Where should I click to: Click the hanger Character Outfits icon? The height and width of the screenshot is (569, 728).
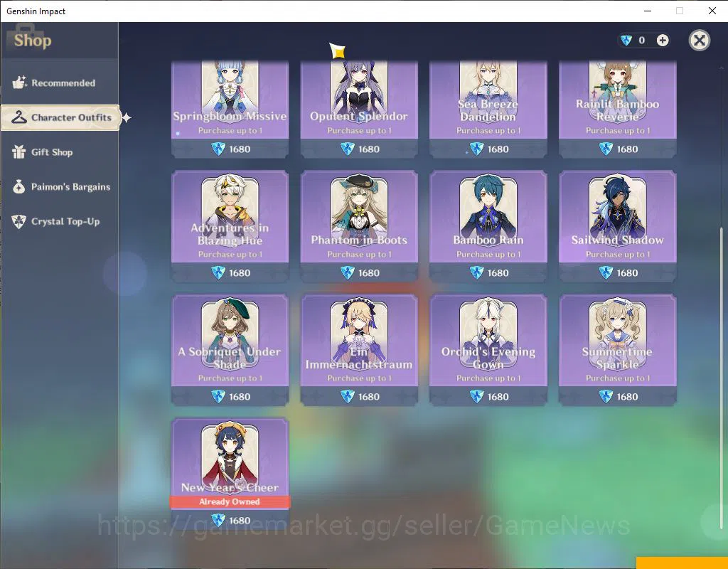19,117
